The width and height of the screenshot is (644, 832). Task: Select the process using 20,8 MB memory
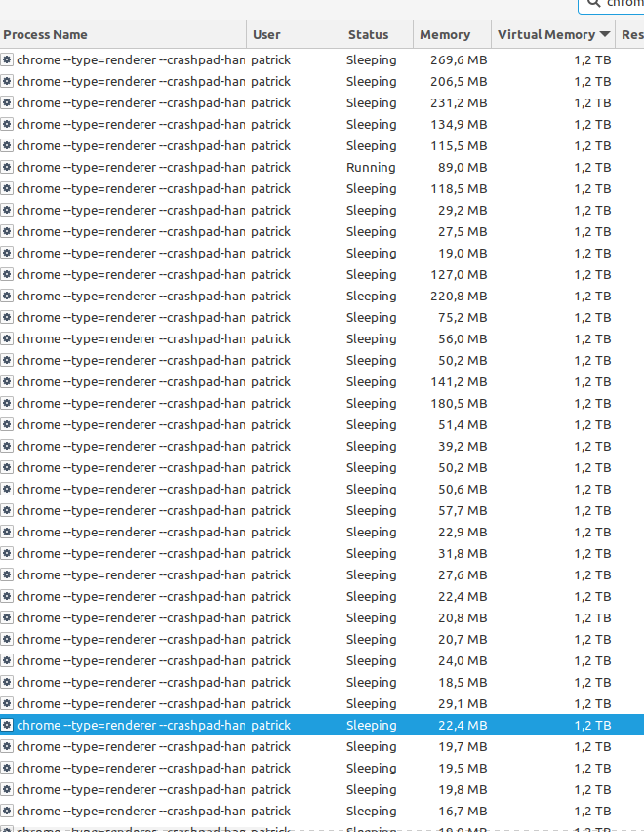click(x=322, y=618)
